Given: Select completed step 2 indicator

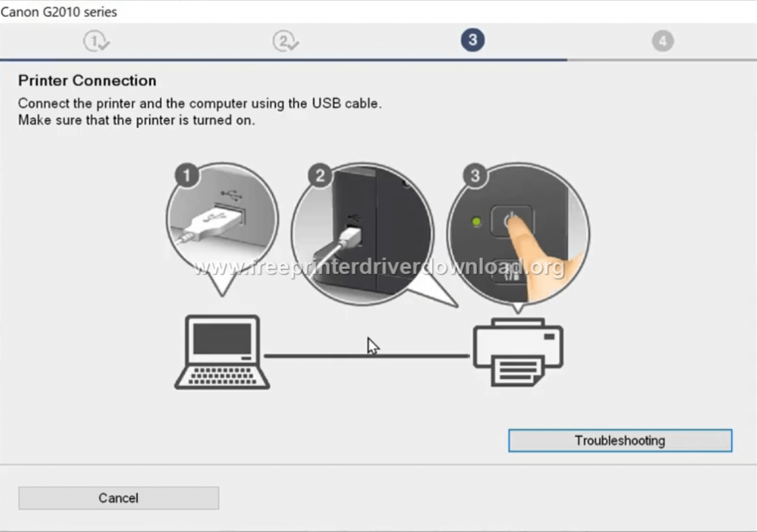Looking at the screenshot, I should point(285,41).
